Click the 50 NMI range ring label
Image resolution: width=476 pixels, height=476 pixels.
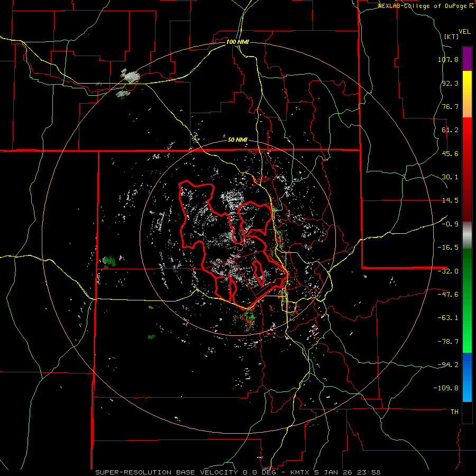pos(237,140)
